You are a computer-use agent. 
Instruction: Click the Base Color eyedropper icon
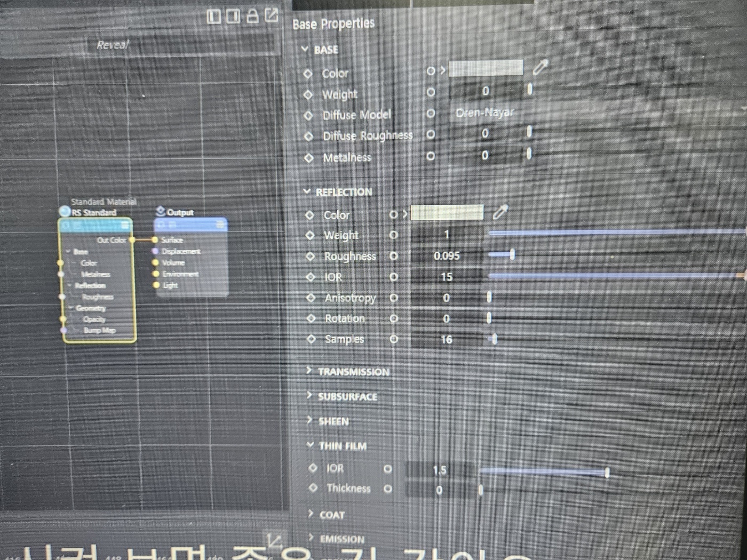(x=540, y=67)
